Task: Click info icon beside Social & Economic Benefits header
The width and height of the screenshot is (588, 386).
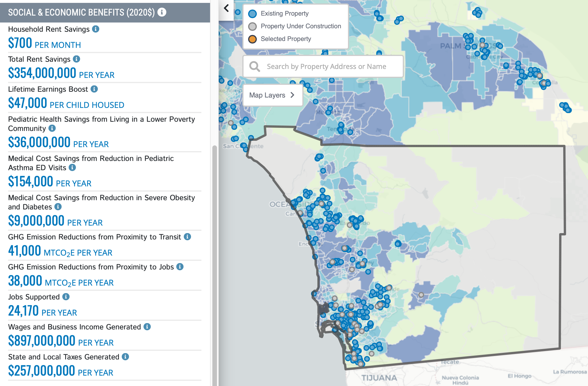Action: click(162, 12)
